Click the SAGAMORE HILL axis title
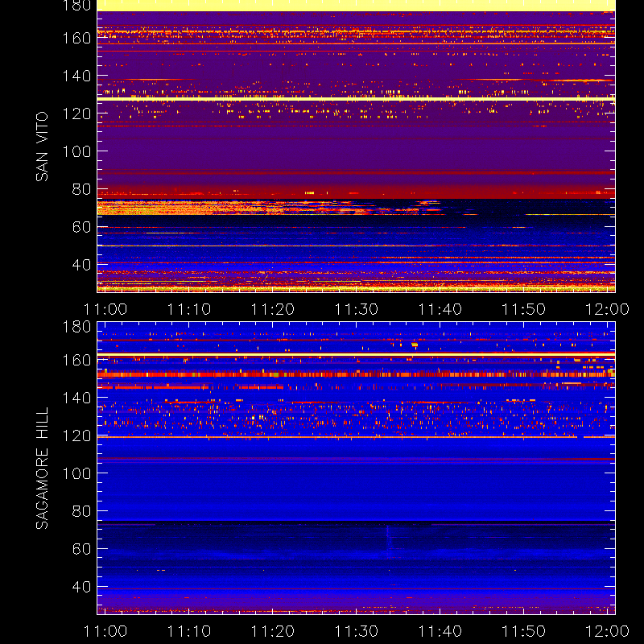The height and width of the screenshot is (644, 644). 42,469
